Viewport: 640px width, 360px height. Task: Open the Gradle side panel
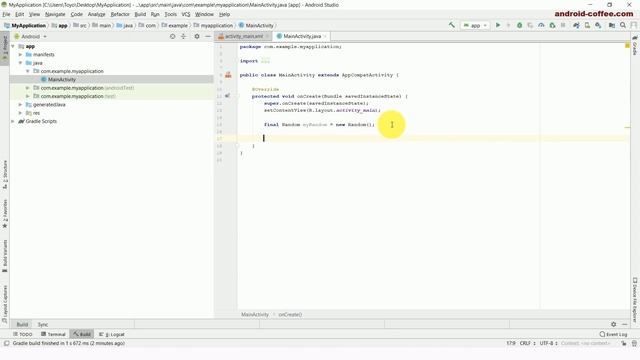tap(635, 45)
